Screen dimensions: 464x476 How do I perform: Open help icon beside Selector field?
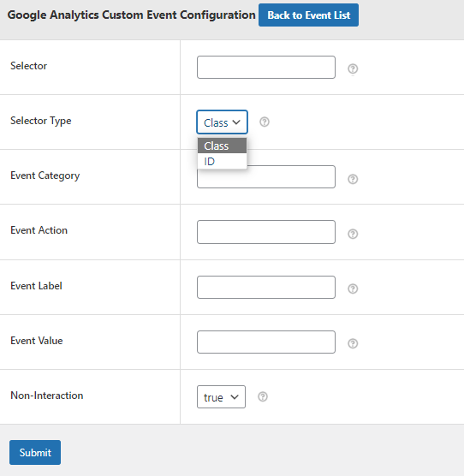353,68
